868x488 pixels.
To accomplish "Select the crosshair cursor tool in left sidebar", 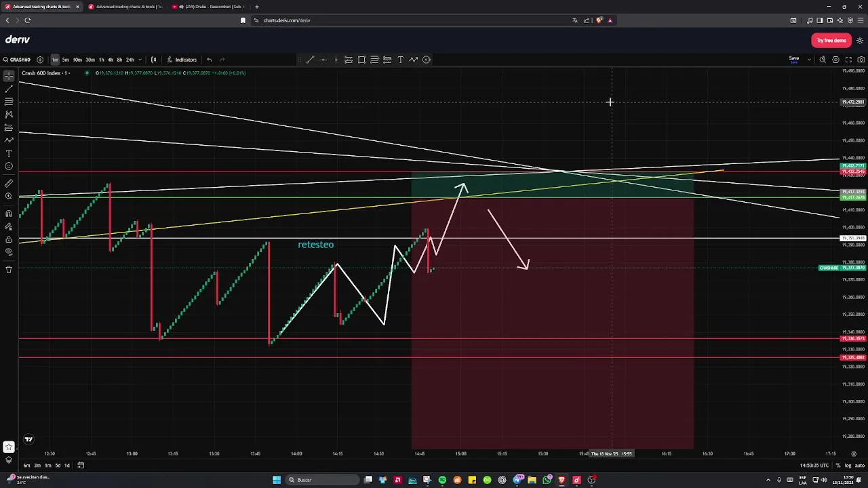I will (x=9, y=76).
